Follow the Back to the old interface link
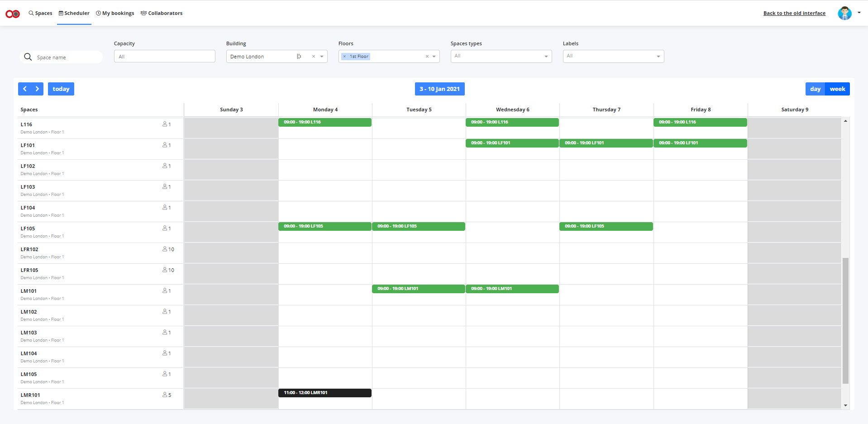868x424 pixels. tap(794, 13)
